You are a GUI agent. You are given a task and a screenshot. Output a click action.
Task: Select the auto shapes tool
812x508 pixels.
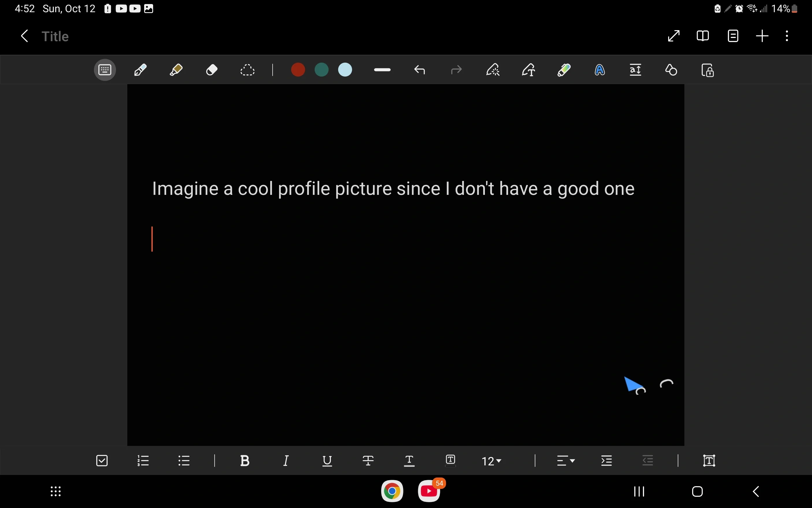(672, 70)
